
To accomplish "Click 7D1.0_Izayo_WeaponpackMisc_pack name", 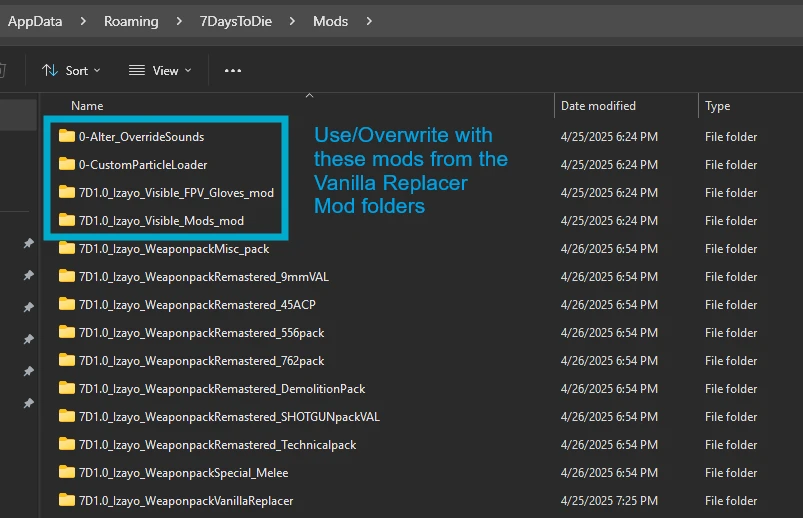I will 174,249.
